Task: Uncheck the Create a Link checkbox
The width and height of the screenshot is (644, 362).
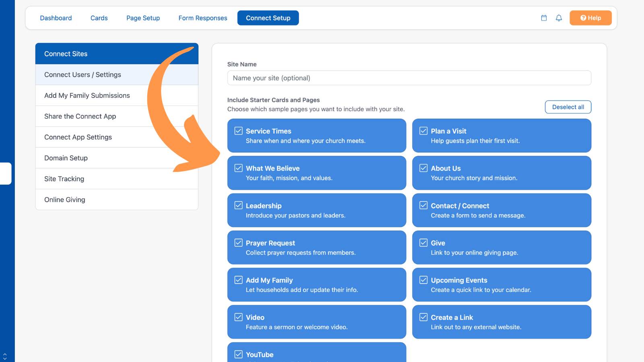Action: tap(423, 317)
